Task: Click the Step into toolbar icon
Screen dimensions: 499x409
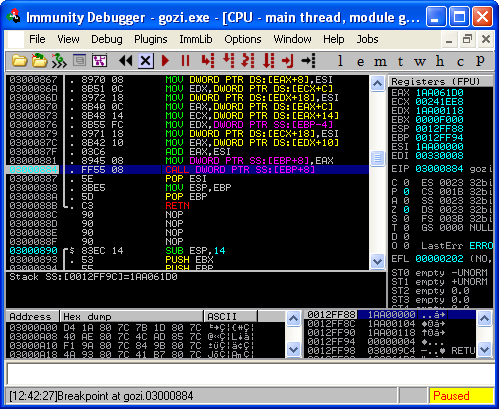Action: (x=208, y=61)
